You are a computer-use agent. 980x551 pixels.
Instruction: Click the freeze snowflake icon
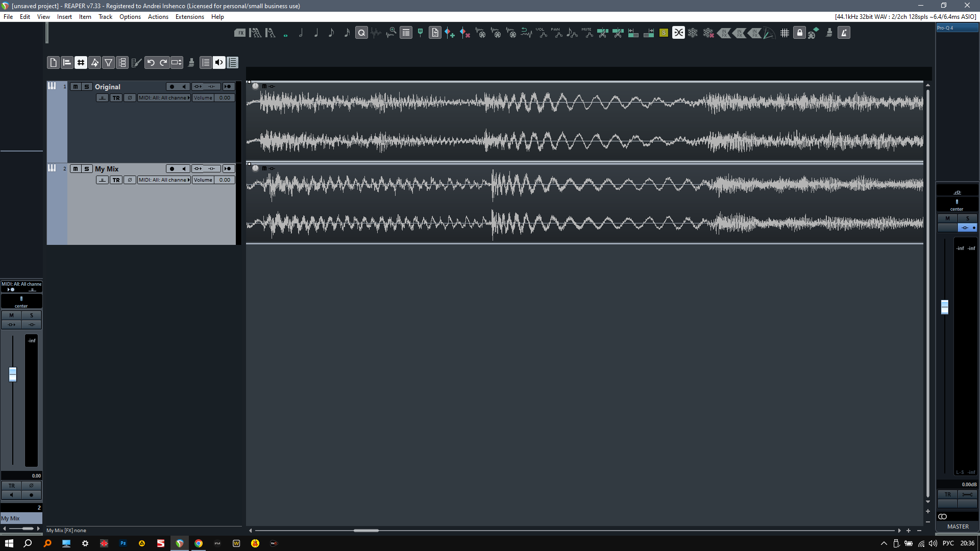pyautogui.click(x=693, y=33)
